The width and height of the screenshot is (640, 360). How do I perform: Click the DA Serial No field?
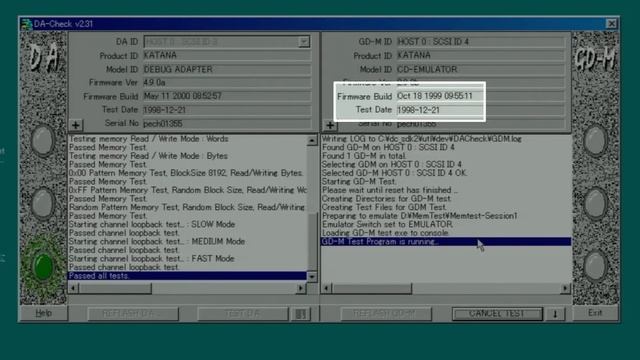[x=227, y=123]
